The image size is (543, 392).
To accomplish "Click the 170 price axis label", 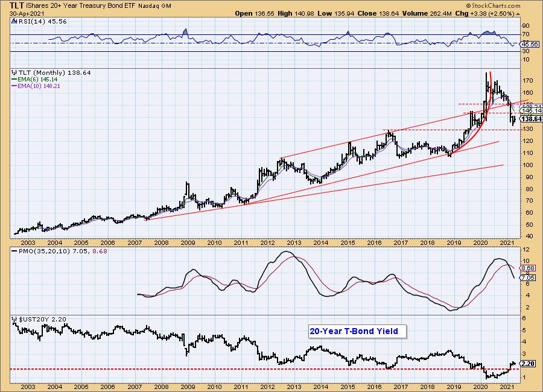I will point(528,81).
